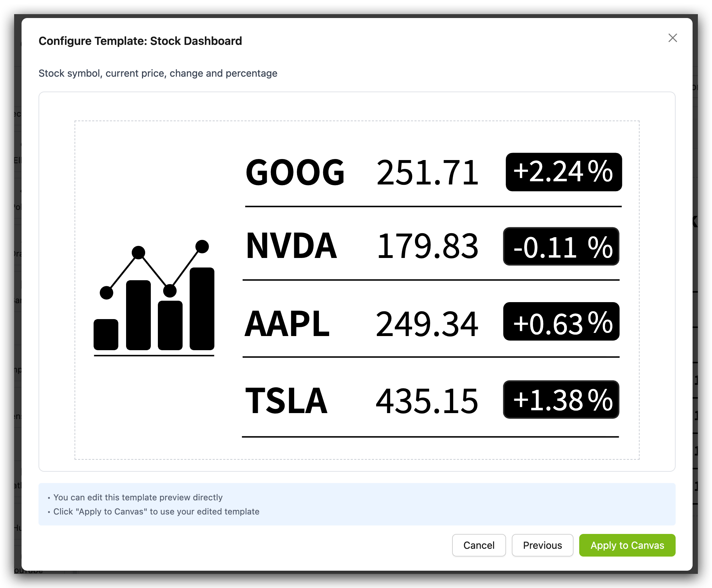Click the TSLA price 435.15
The height and width of the screenshot is (588, 712).
click(x=427, y=401)
